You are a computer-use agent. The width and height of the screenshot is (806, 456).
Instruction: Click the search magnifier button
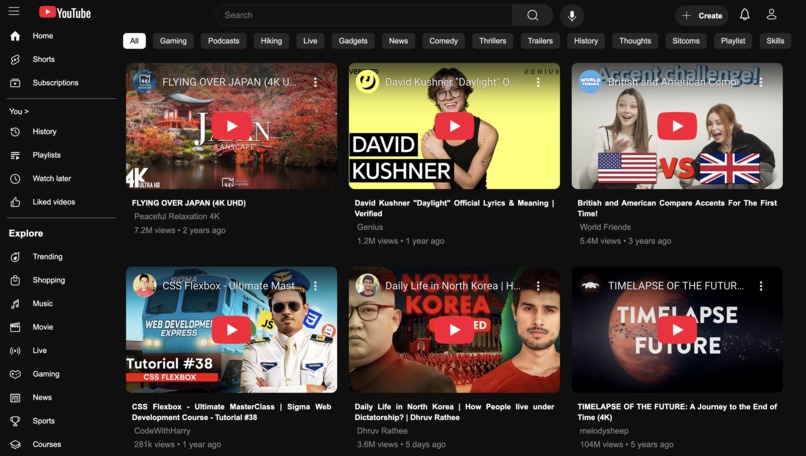click(533, 15)
